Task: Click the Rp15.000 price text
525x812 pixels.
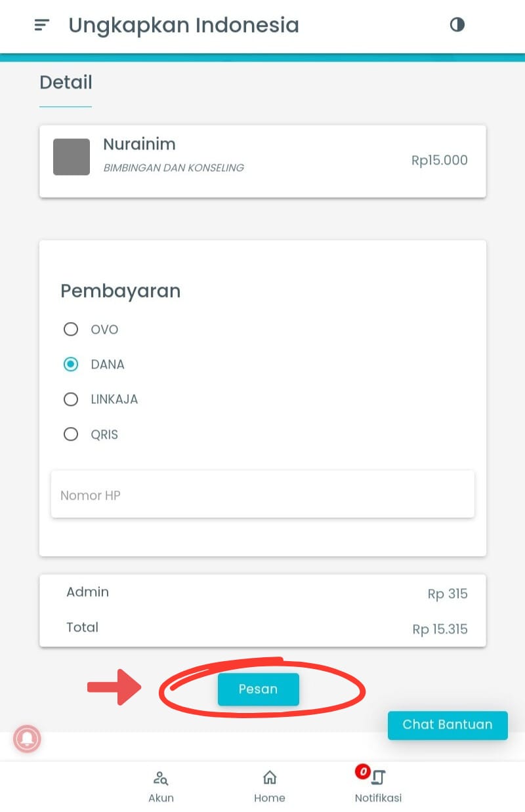Action: [x=439, y=161]
